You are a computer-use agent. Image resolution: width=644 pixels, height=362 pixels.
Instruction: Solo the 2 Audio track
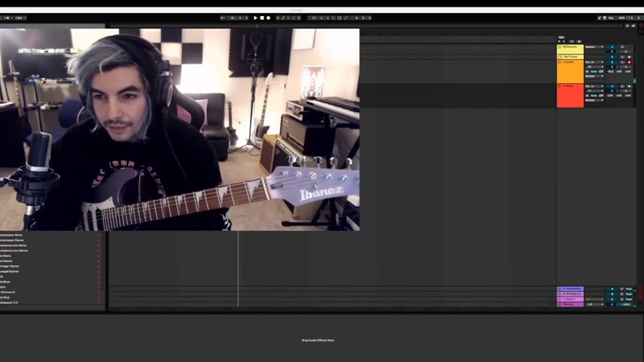click(x=622, y=62)
